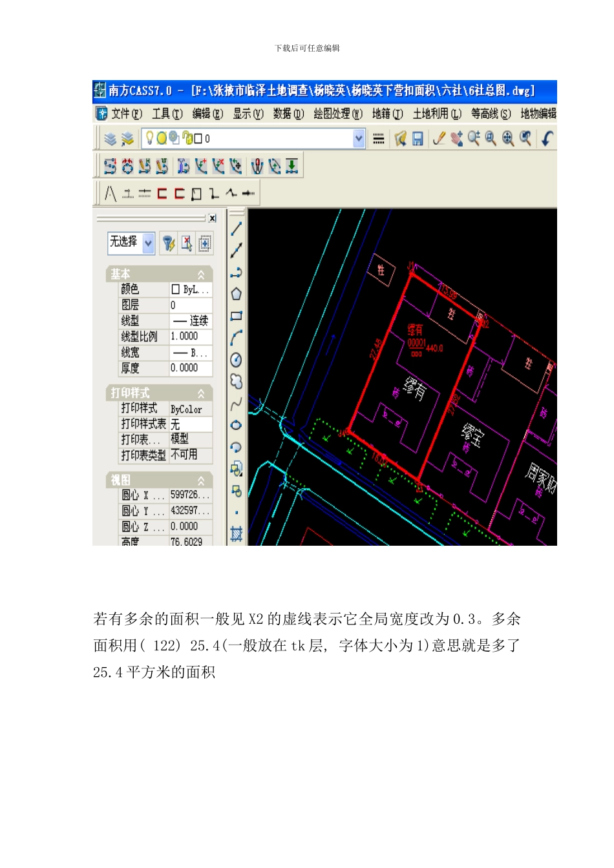Click the lineweight lines icon in toolbar
This screenshot has height=868, width=614.
coord(379,138)
